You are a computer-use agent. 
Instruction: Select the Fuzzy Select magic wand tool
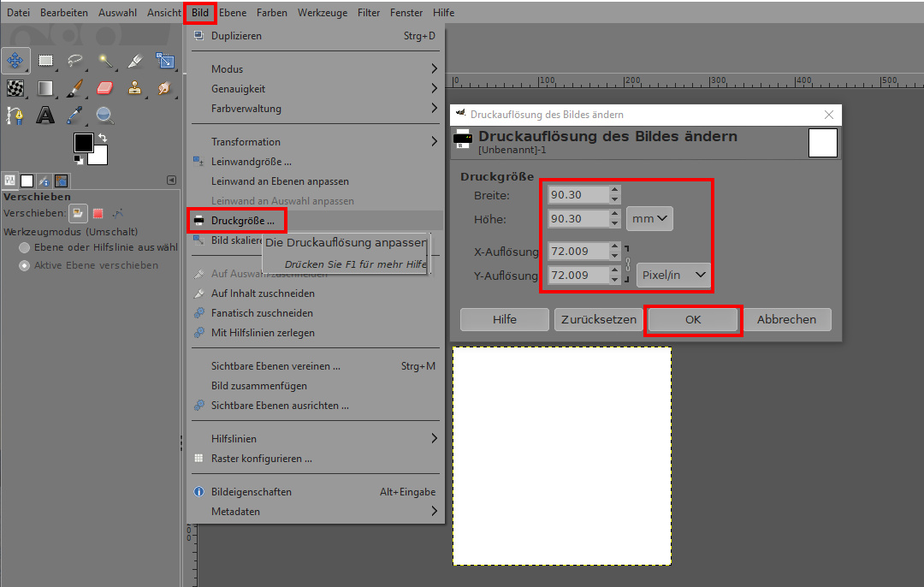tap(105, 60)
